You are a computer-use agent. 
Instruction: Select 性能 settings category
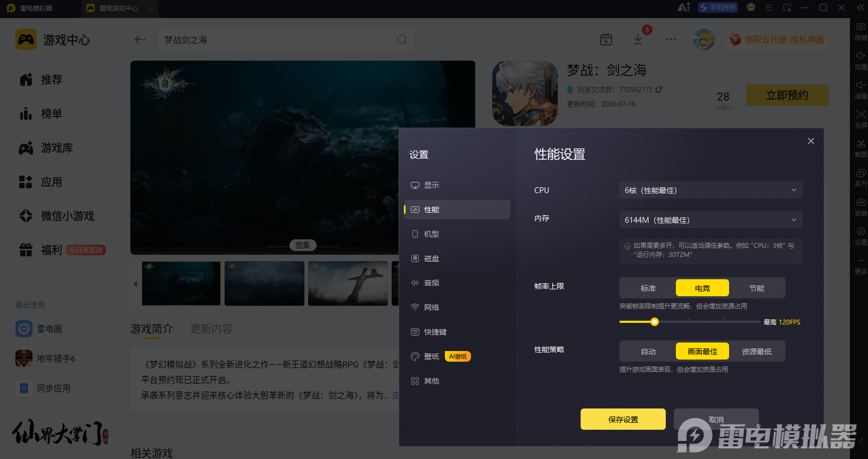[457, 210]
